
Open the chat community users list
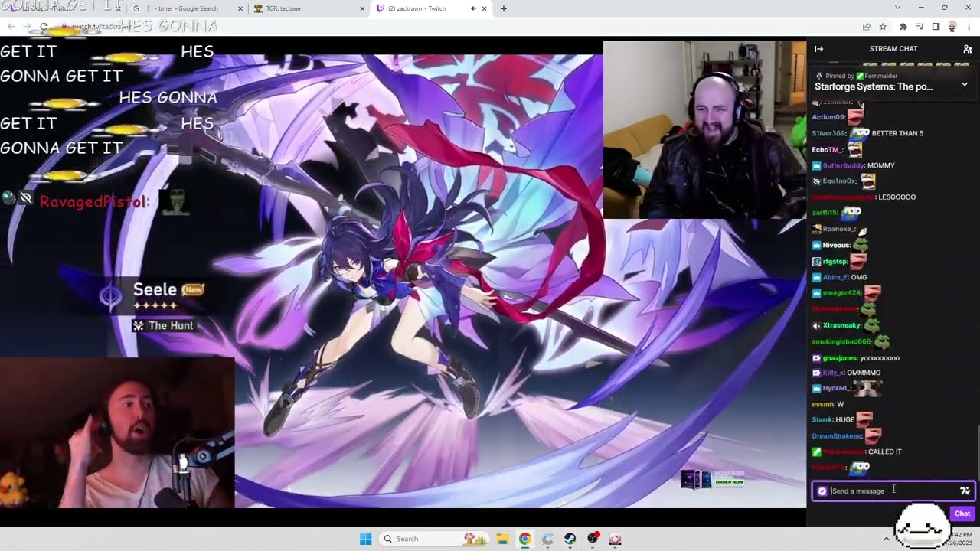(968, 49)
